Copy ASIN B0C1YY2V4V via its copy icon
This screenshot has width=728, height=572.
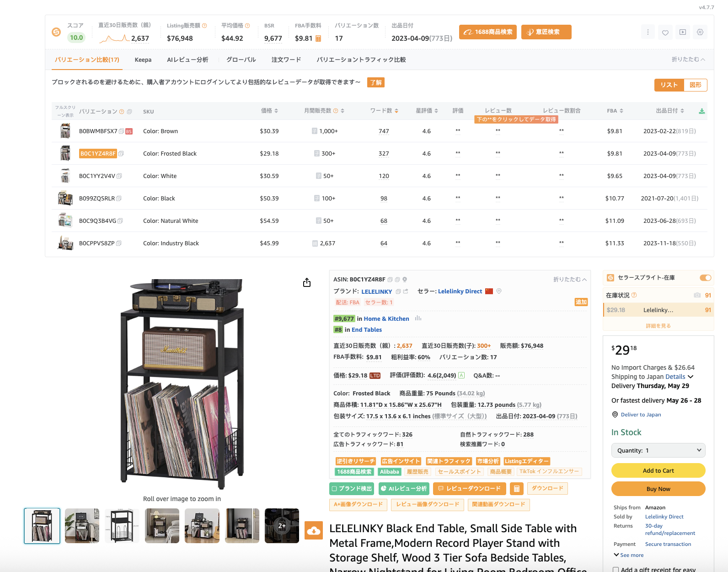[x=119, y=176]
